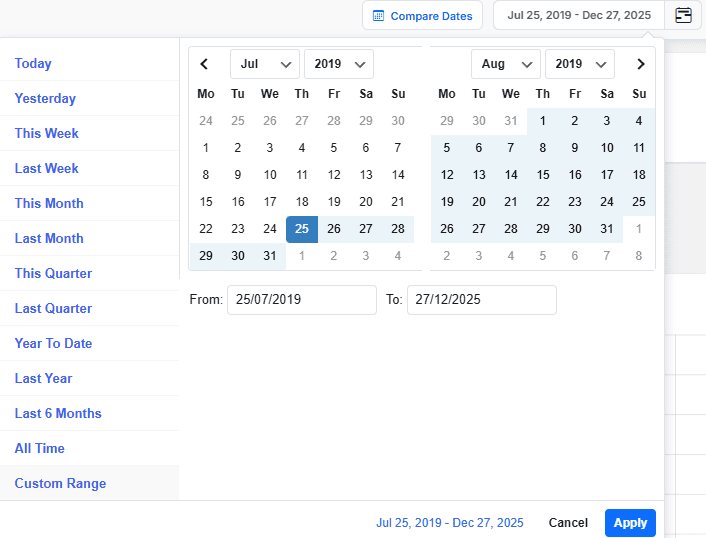
Task: Pick July 10 in the left calendar
Action: click(x=270, y=175)
